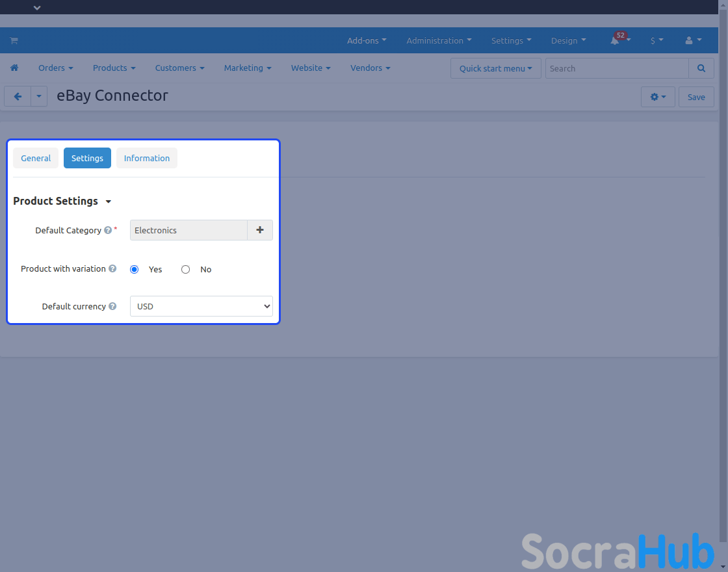728x572 pixels.
Task: Open the notifications bell icon
Action: [x=615, y=41]
